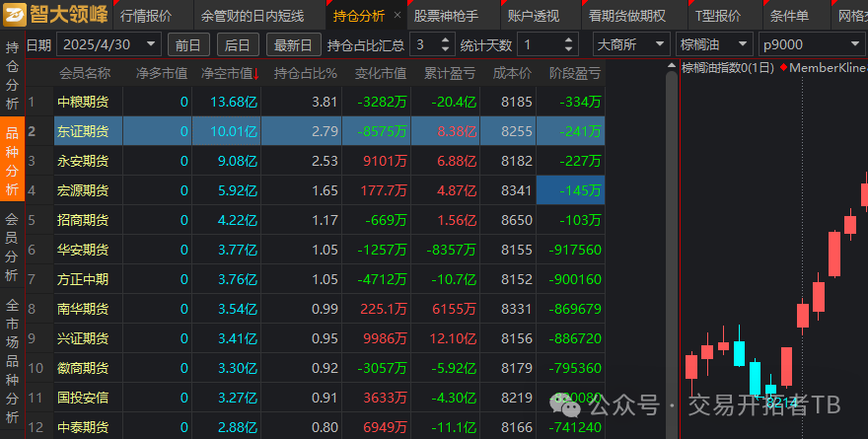The width and height of the screenshot is (868, 439).
Task: Open the 条件单 tab
Action: coord(789,16)
